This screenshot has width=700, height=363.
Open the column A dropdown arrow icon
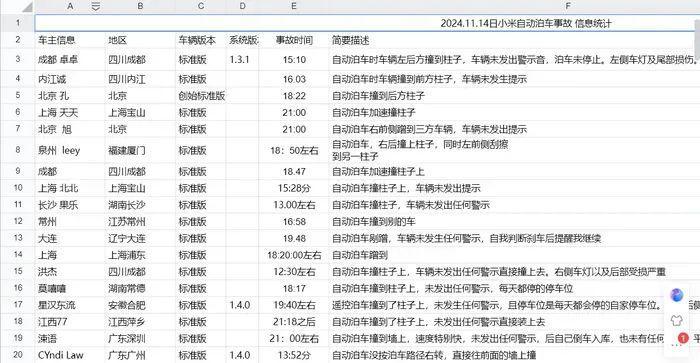[96, 6]
